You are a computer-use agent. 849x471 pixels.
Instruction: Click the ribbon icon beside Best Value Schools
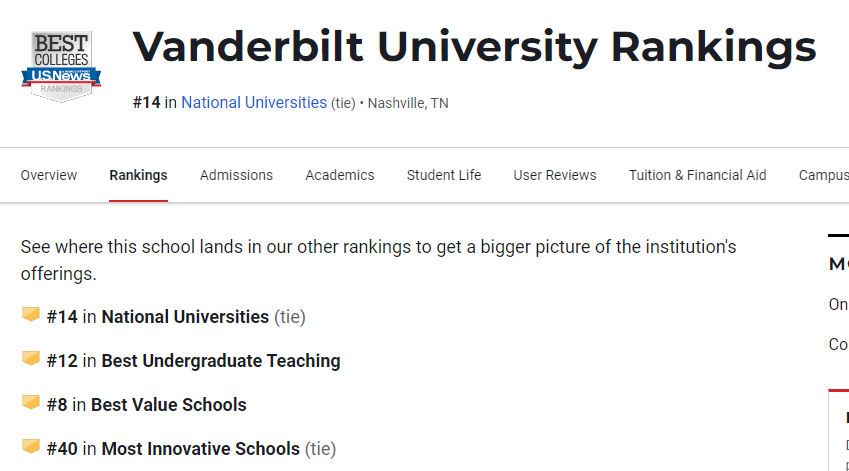pos(31,402)
